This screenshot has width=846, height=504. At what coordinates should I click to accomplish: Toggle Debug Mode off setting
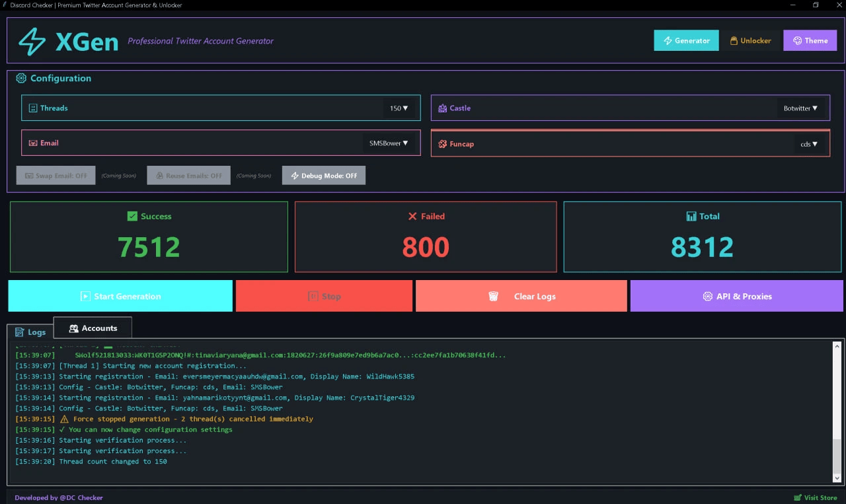click(323, 175)
